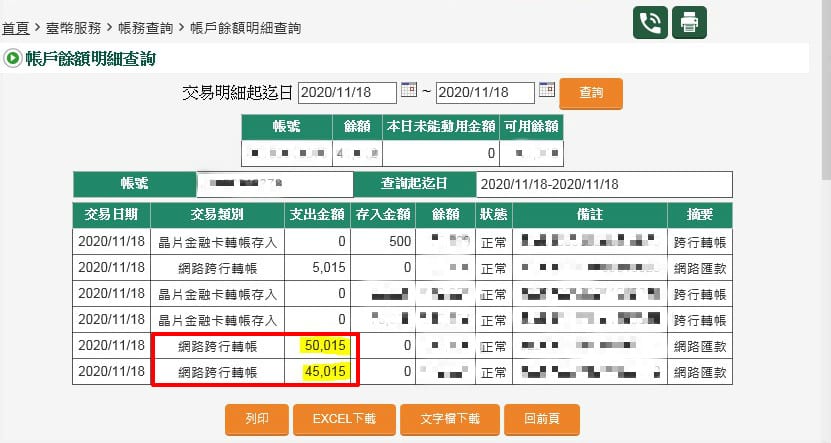Click 網路跨行轉帳 in the 50,015 row
831x443 pixels.
point(217,346)
